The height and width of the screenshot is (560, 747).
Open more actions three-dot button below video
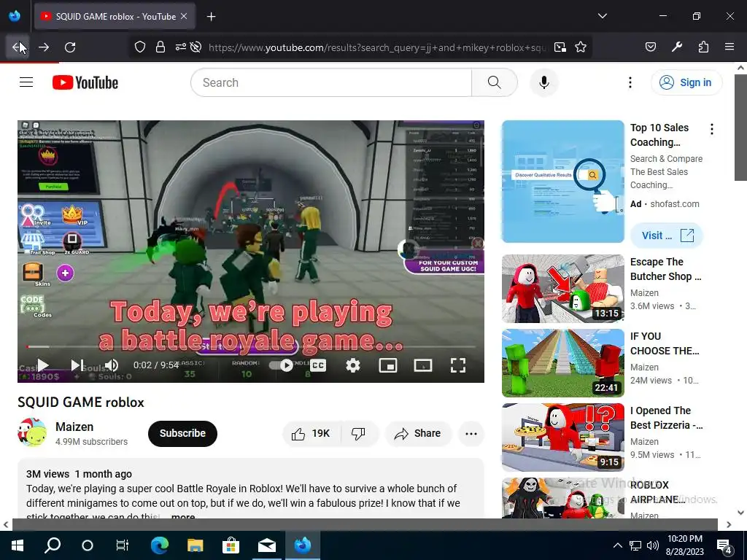click(x=471, y=433)
